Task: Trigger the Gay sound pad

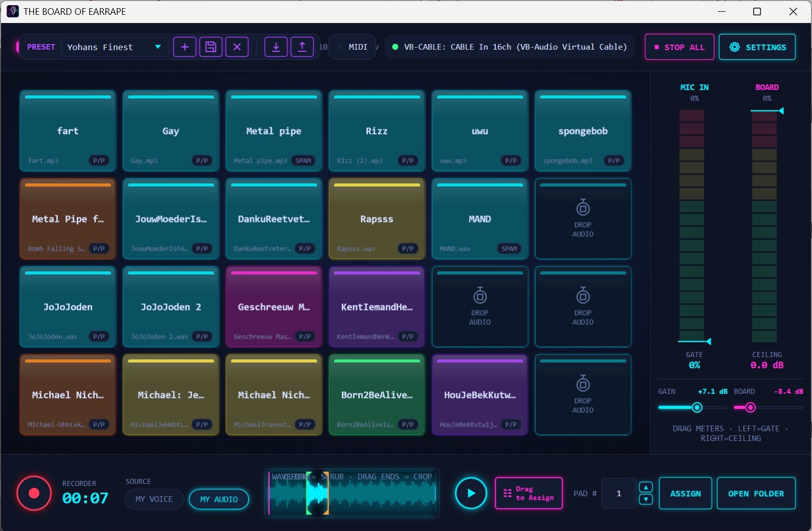Action: click(x=171, y=131)
